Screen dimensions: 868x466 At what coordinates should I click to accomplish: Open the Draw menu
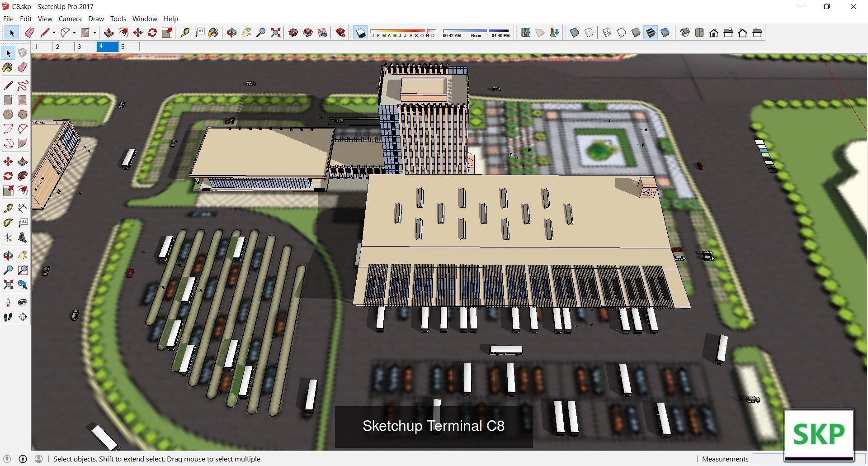96,19
